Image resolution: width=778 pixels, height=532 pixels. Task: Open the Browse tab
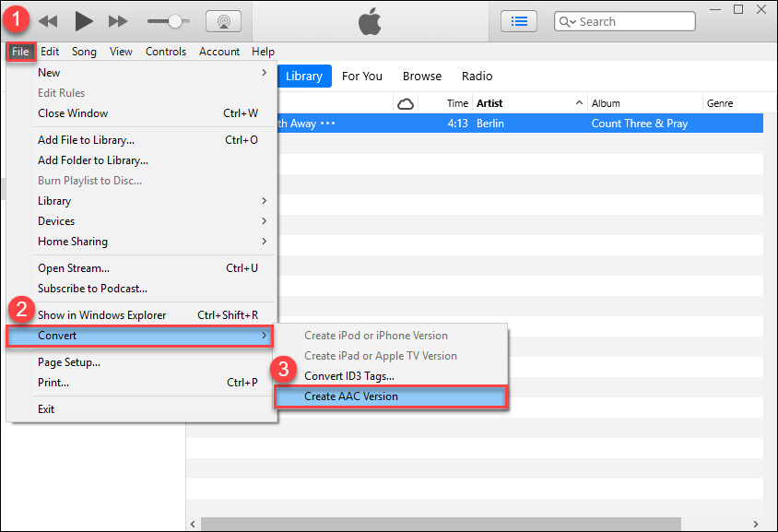click(422, 77)
